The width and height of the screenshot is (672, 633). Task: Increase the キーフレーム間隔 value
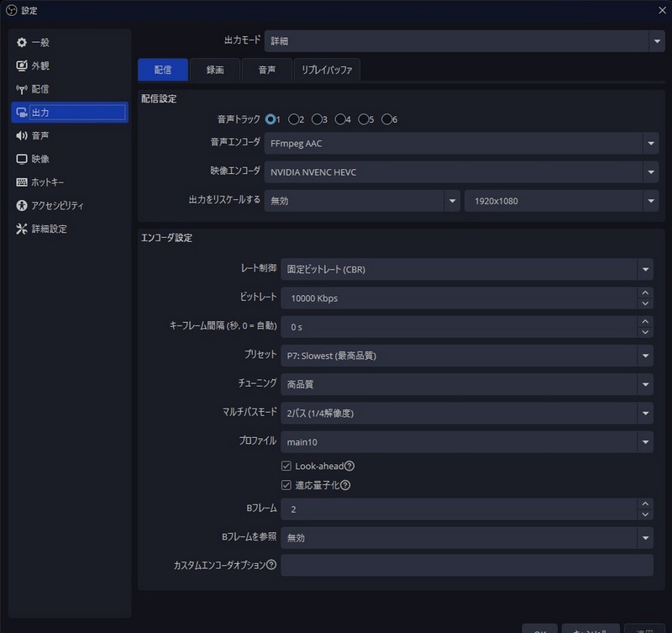645,321
